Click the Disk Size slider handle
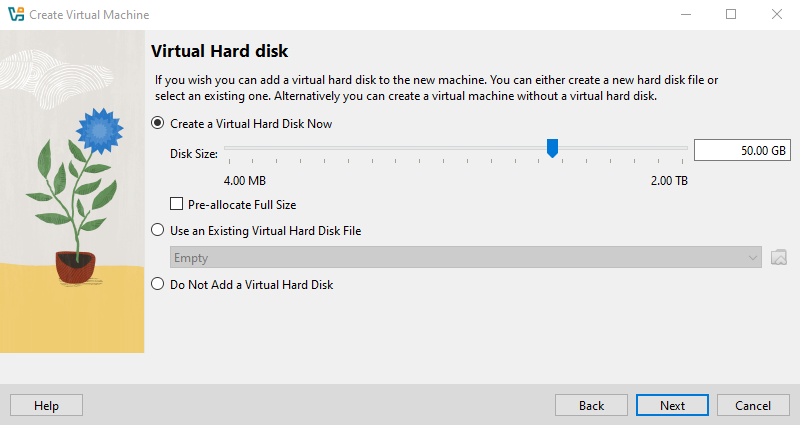Image resolution: width=800 pixels, height=425 pixels. [552, 149]
